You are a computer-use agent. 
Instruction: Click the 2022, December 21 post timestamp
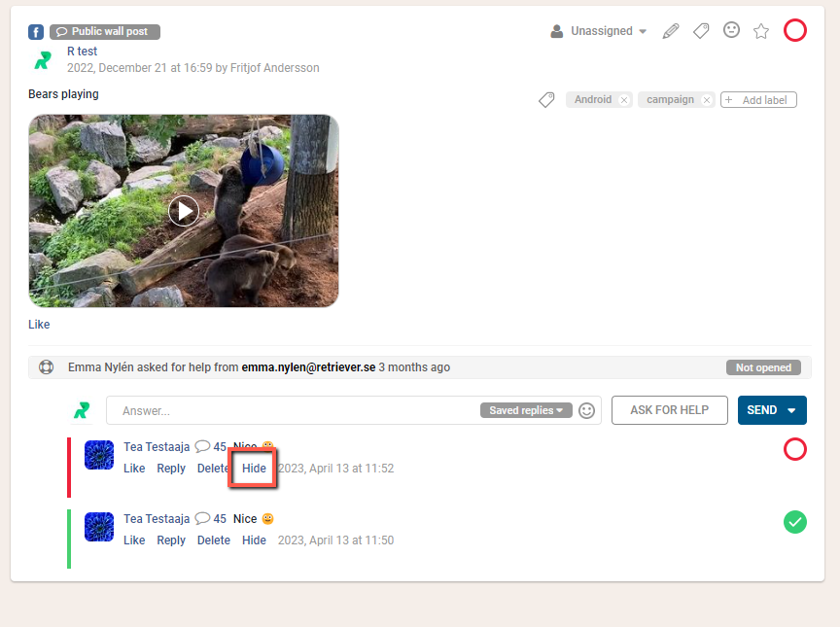tap(139, 68)
